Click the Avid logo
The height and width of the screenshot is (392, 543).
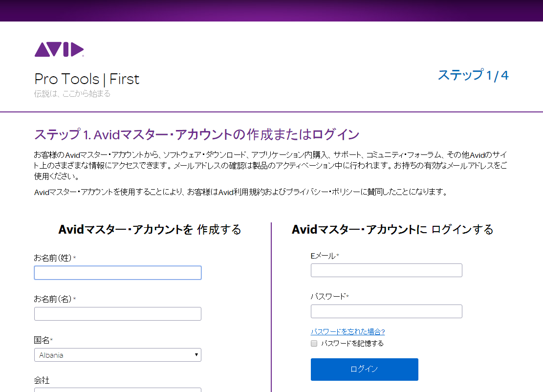point(59,49)
